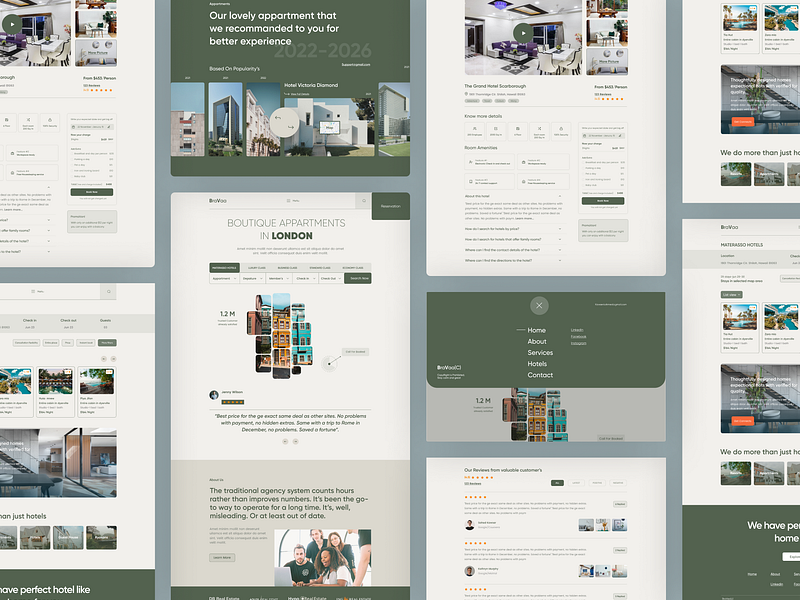Screen dimensions: 800x600
Task: Click the 100% Security shield icon
Action: pos(559,128)
